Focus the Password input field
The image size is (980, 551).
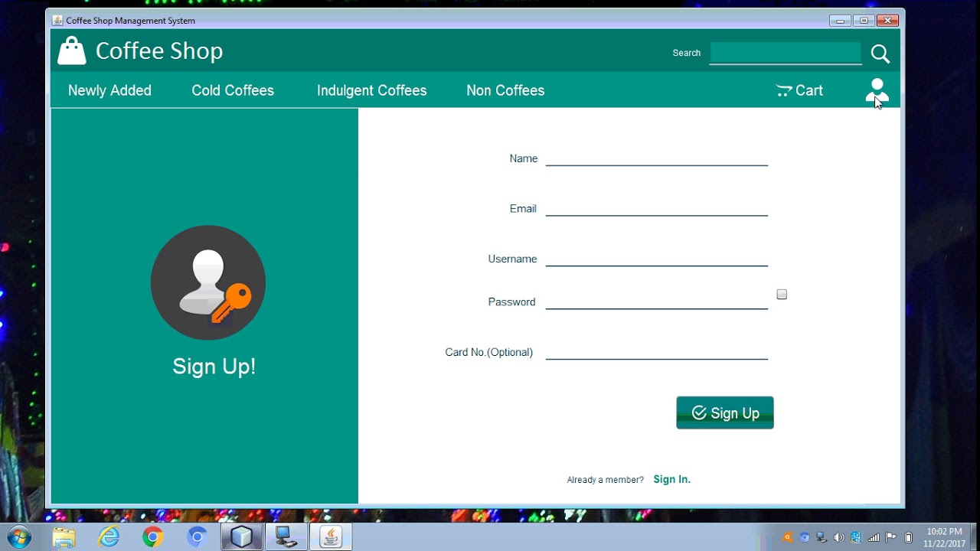pos(657,301)
